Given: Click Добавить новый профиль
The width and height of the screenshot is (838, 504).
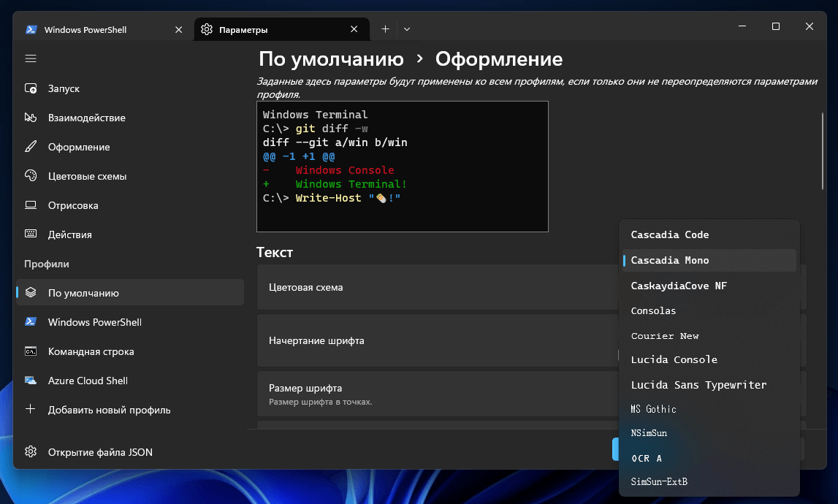Looking at the screenshot, I should [x=130, y=409].
